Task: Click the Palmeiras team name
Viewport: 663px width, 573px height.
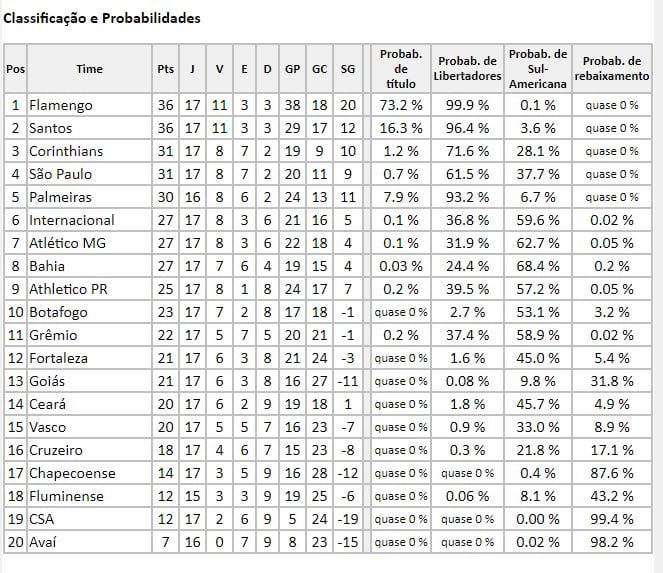Action: [60, 197]
